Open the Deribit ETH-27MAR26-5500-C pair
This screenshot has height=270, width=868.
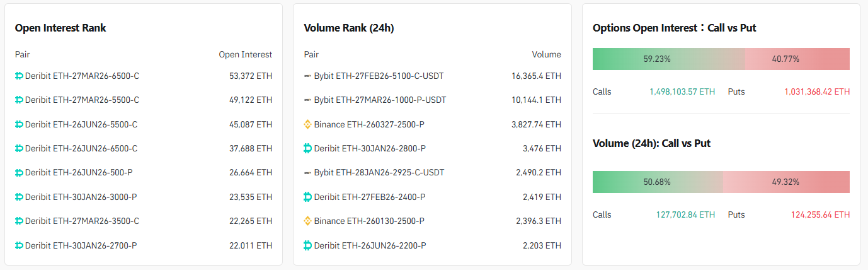pyautogui.click(x=82, y=100)
